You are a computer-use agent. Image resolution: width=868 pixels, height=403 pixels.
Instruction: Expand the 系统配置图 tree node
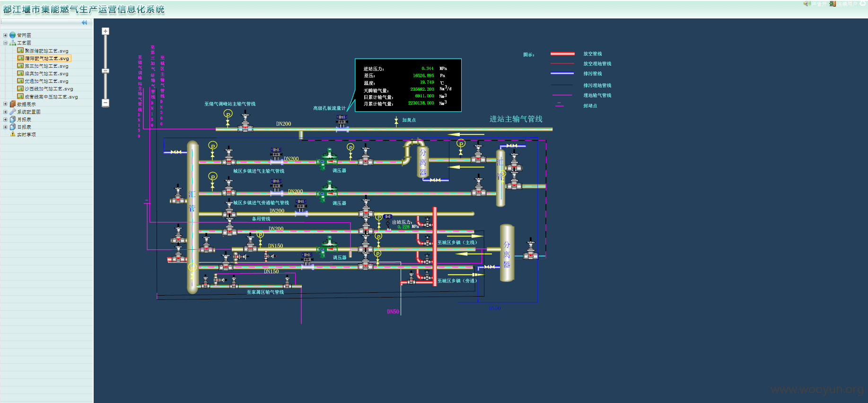click(5, 112)
